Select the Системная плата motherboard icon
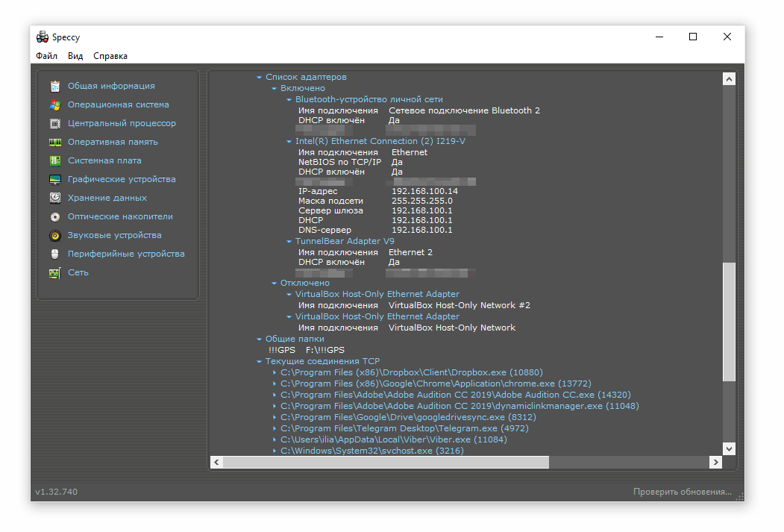784x532 pixels. pos(55,160)
